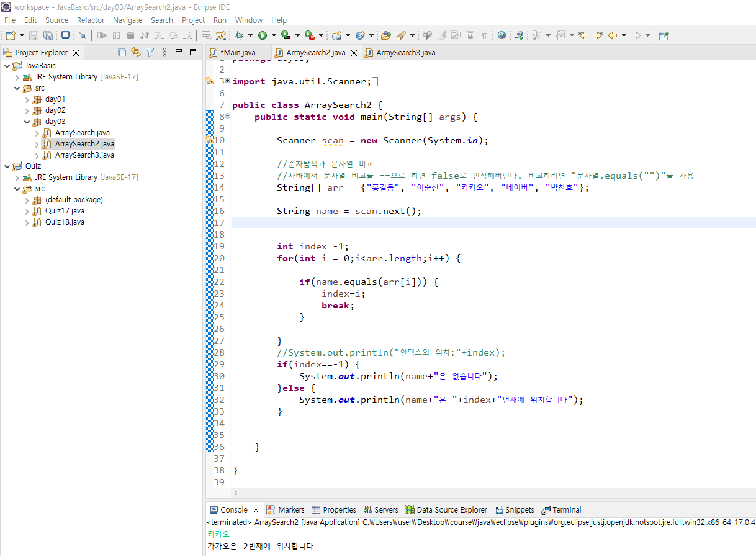Click the New file toolbar icon

click(x=11, y=35)
